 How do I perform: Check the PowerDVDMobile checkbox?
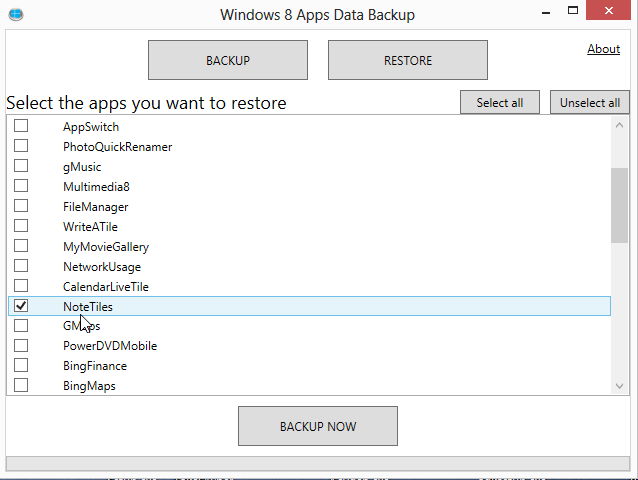pyautogui.click(x=21, y=345)
